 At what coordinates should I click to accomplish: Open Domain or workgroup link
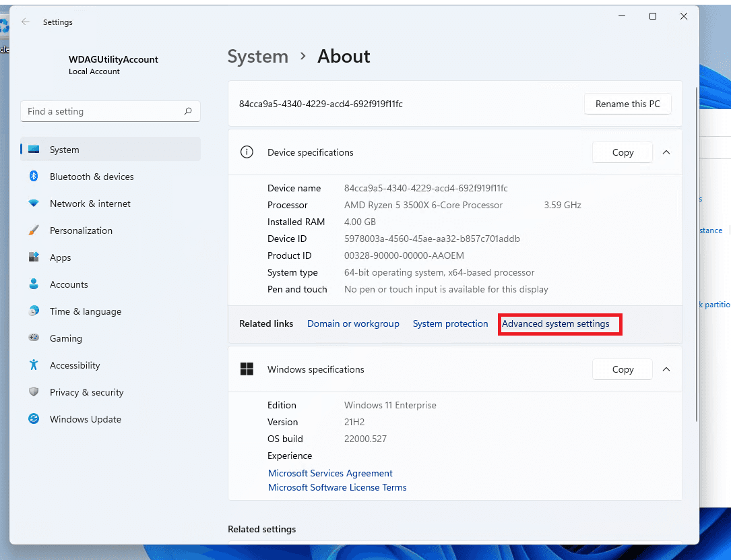[353, 323]
